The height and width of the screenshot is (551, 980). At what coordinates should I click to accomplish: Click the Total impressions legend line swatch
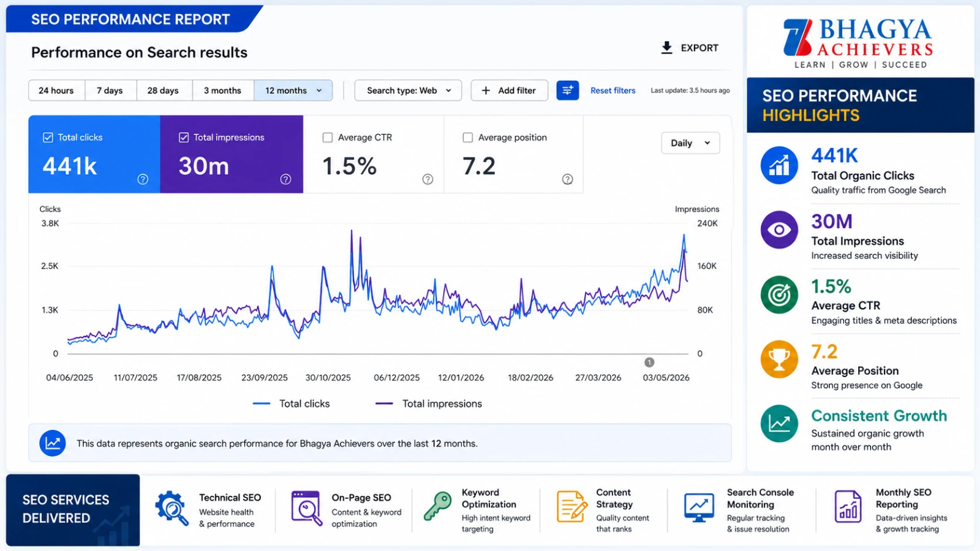click(384, 403)
